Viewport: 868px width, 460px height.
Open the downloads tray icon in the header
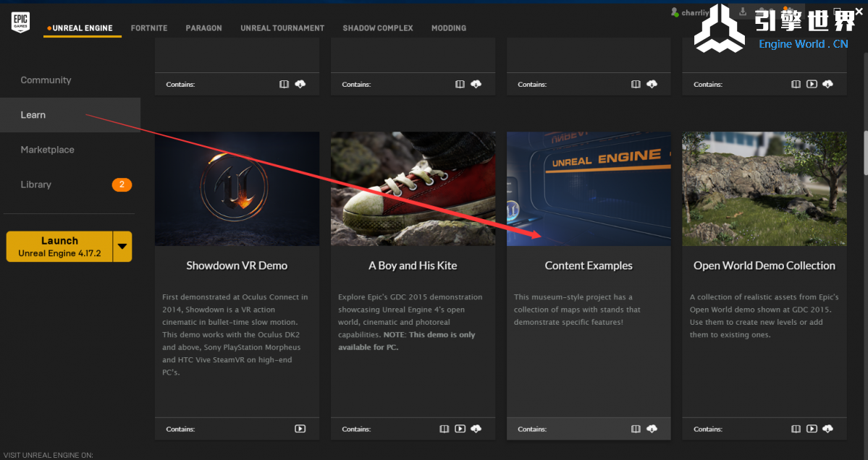(743, 12)
